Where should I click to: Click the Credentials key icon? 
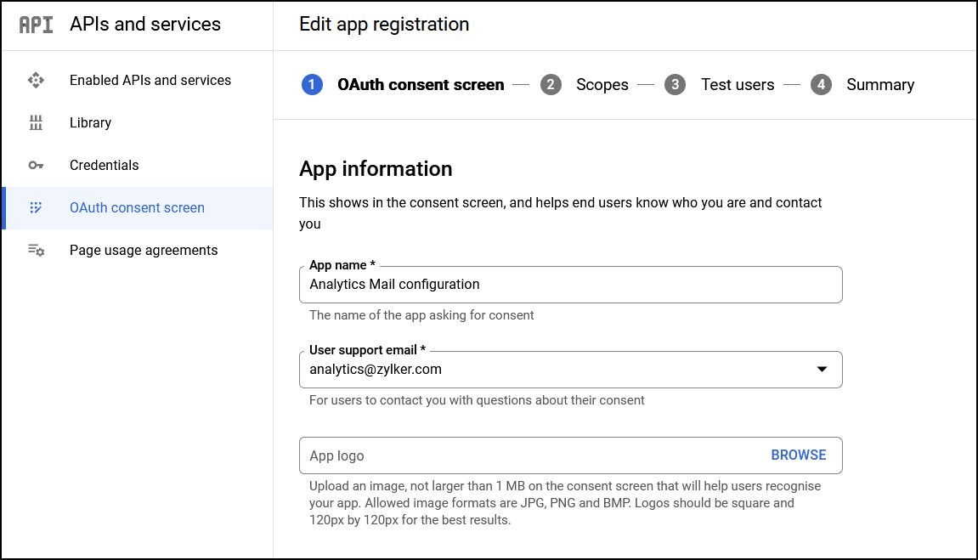tap(36, 165)
